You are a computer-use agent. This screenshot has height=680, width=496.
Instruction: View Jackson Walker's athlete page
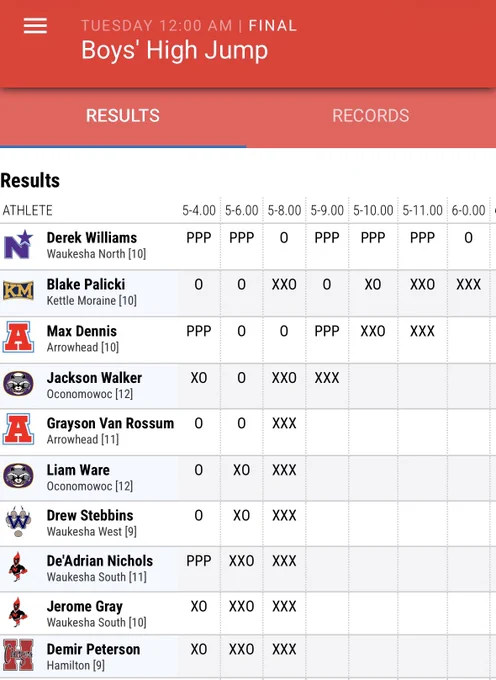click(94, 378)
